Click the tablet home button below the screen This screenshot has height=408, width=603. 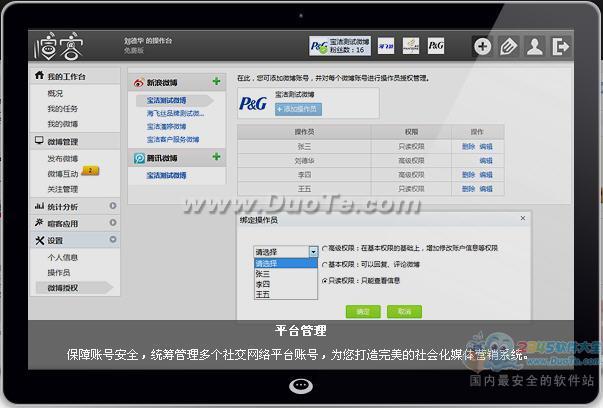coord(301,385)
